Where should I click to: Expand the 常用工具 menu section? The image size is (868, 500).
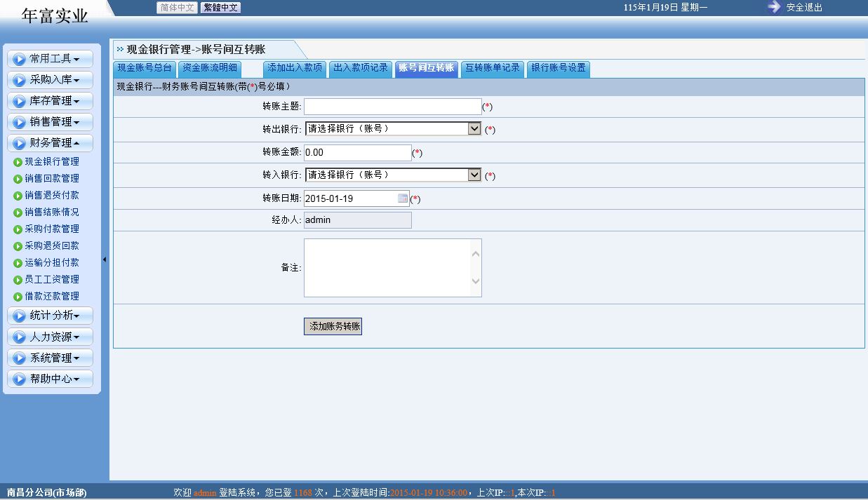[50, 59]
